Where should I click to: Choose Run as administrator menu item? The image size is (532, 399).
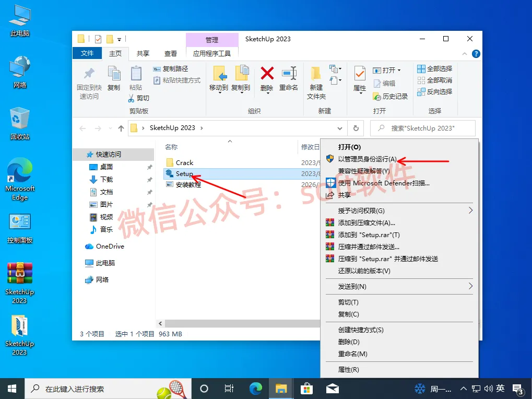[368, 159]
